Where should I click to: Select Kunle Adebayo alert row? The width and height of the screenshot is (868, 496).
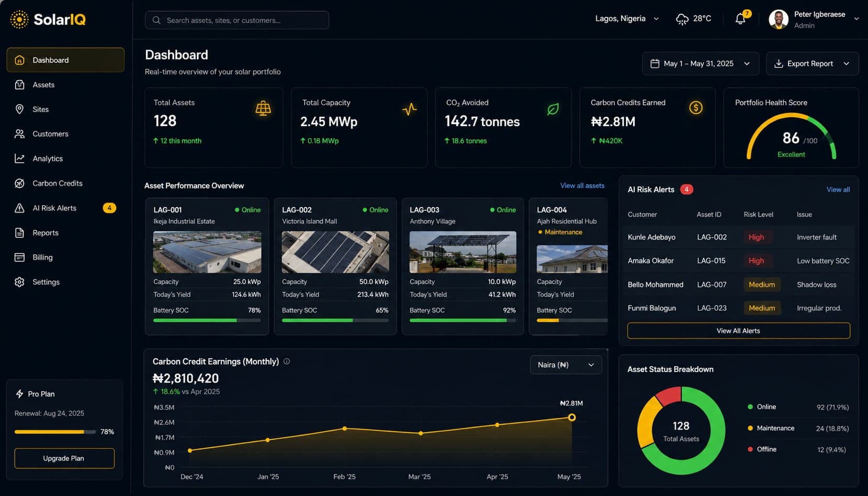pos(738,237)
